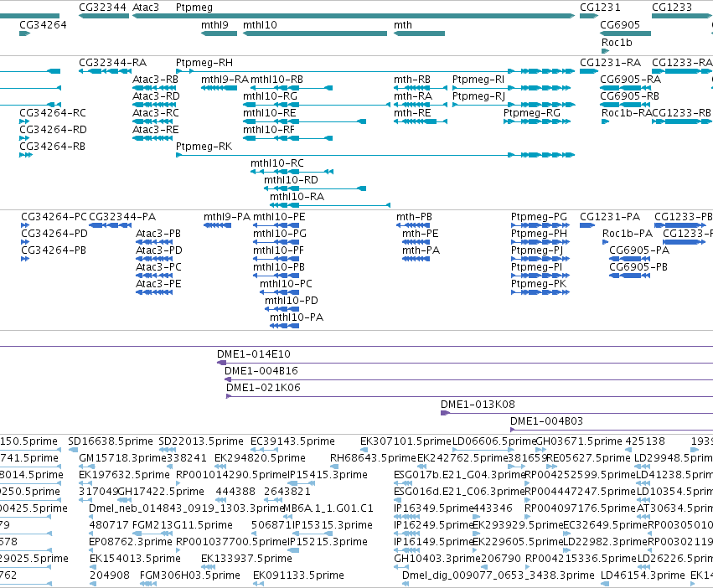Click transcript mthl10-RA
The image size is (713, 588).
[330, 205]
